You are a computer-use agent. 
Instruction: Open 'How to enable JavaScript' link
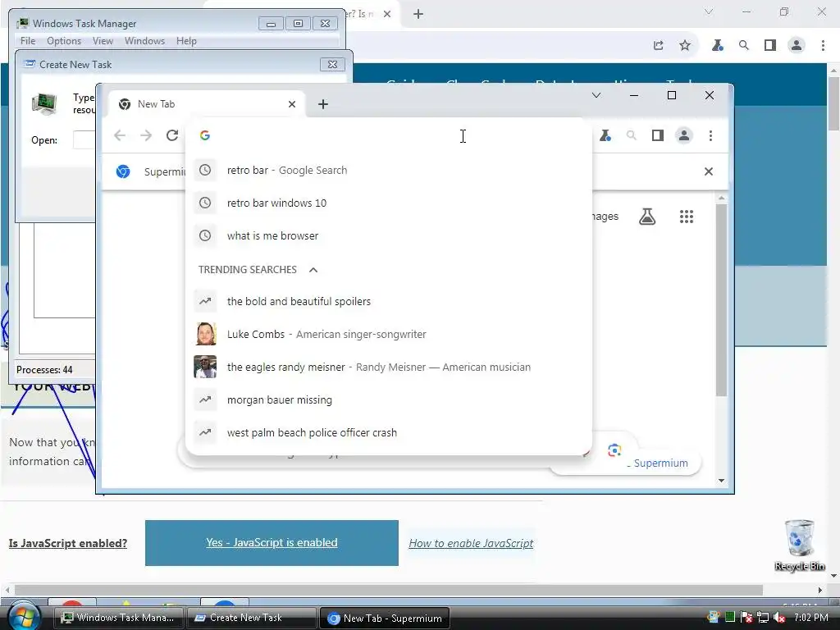471,543
